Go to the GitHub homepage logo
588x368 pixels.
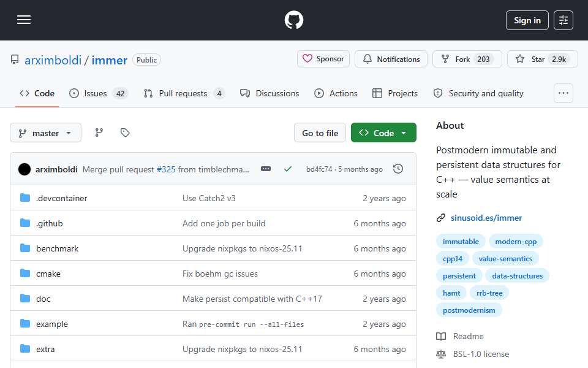tap(293, 20)
